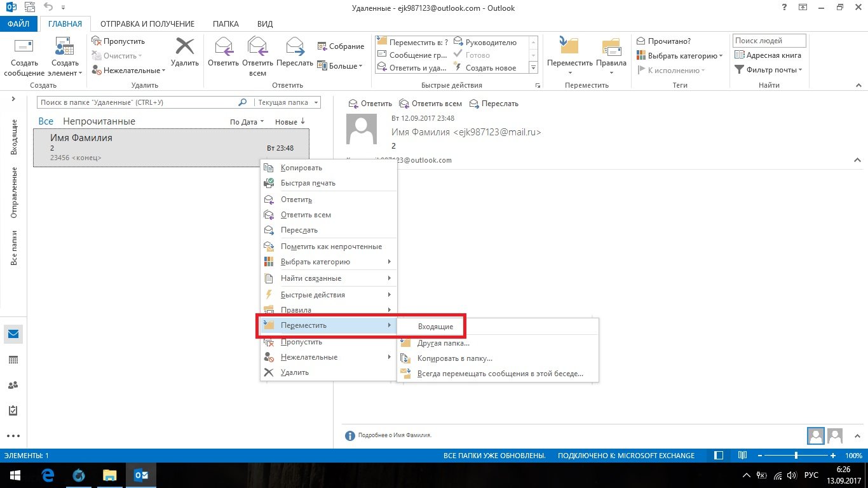Open the Очистить ribbon dropdown
Viewport: 868px width, 488px height.
click(118, 56)
